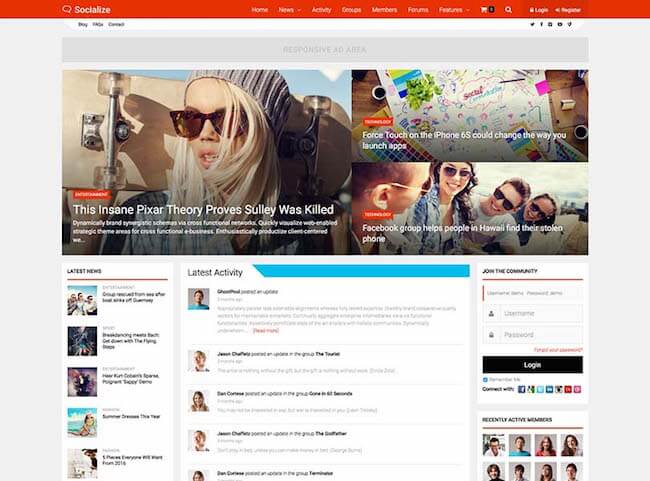Open the Contact link in secondary menu
The height and width of the screenshot is (481, 650).
[116, 24]
